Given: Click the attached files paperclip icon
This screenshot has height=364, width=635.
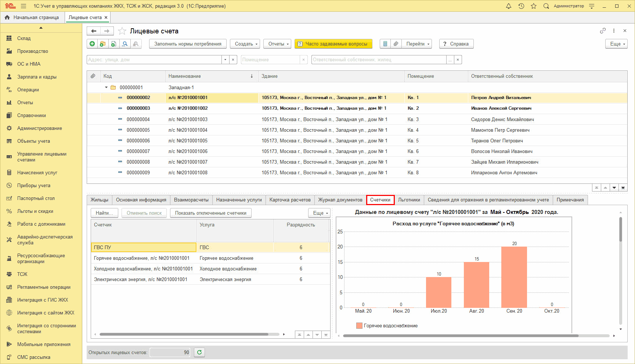Looking at the screenshot, I should [x=396, y=44].
